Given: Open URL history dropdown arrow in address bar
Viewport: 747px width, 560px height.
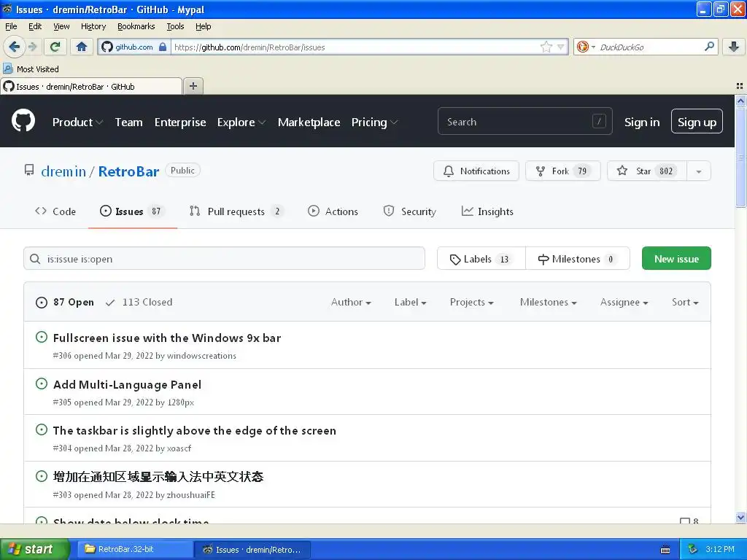Looking at the screenshot, I should [561, 47].
